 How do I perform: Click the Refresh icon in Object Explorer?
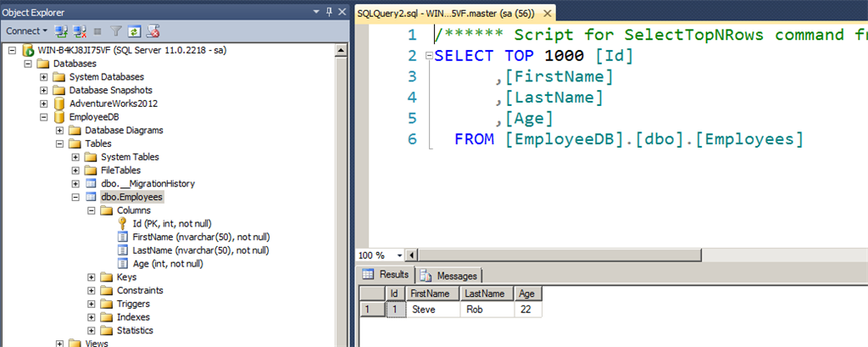[x=133, y=31]
